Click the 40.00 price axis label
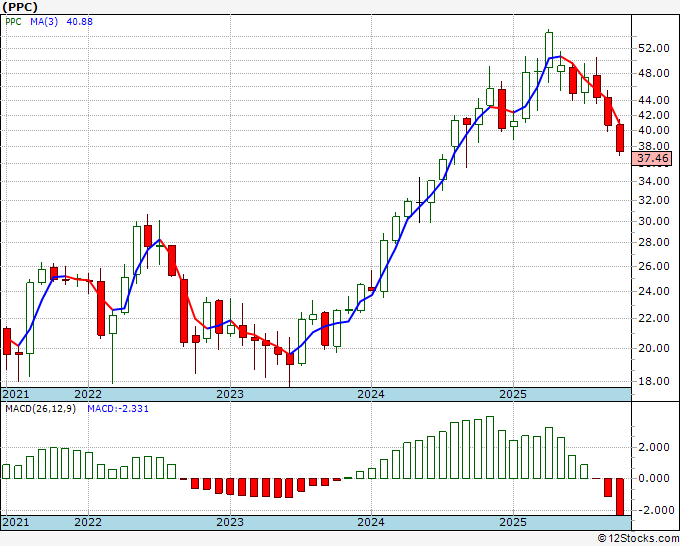Image resolution: width=680 pixels, height=546 pixels. [653, 130]
